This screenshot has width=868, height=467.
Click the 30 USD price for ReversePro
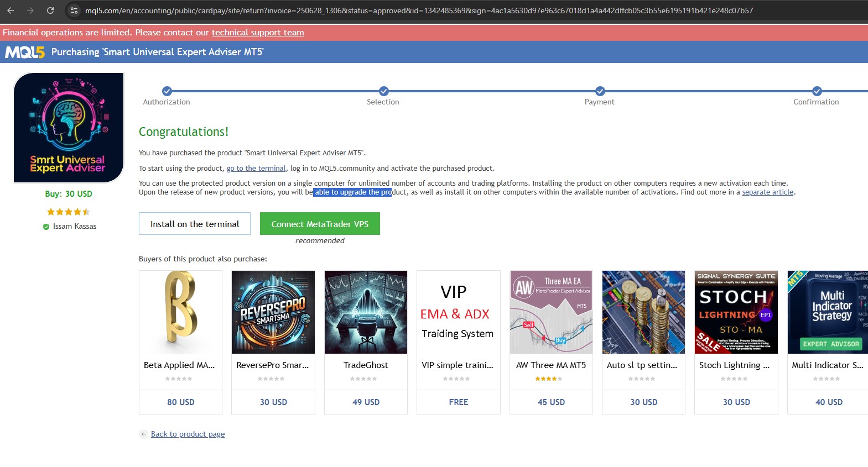coord(273,402)
